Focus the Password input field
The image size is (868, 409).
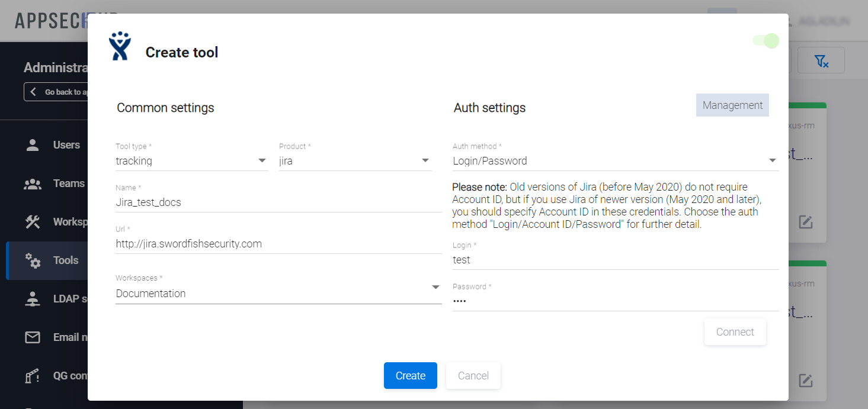(x=614, y=301)
